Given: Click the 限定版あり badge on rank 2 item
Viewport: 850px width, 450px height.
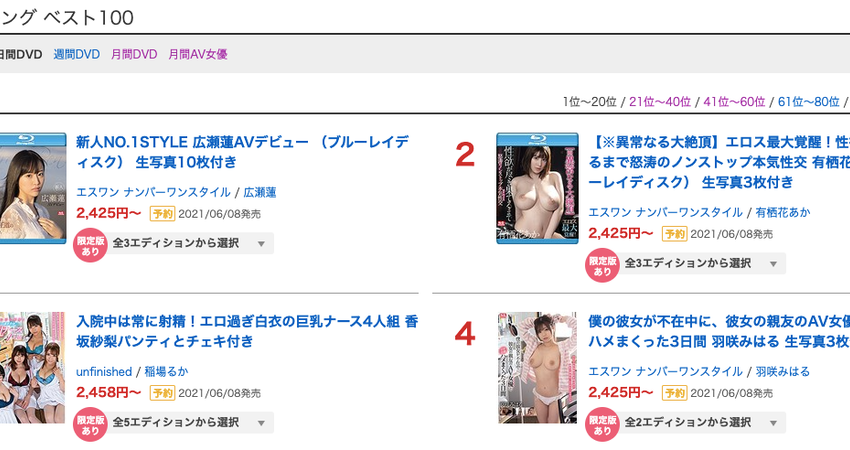Looking at the screenshot, I should pyautogui.click(x=602, y=266).
